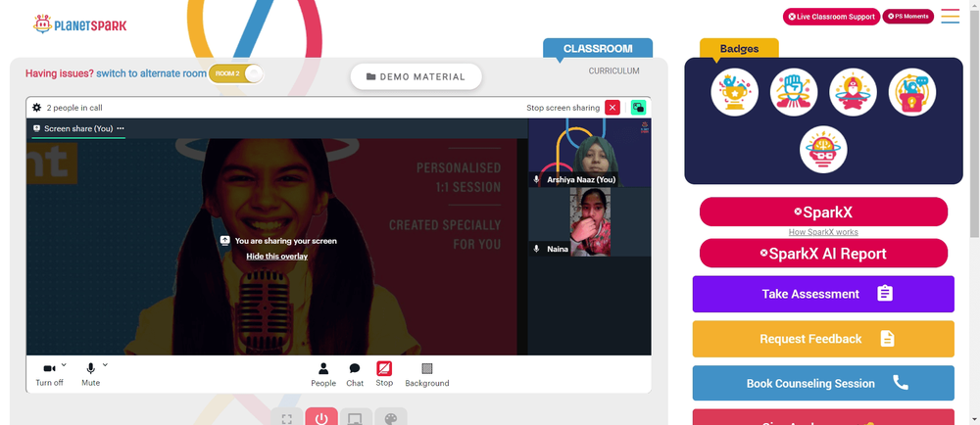Click the raised fist badge
The image size is (980, 425).
(794, 92)
